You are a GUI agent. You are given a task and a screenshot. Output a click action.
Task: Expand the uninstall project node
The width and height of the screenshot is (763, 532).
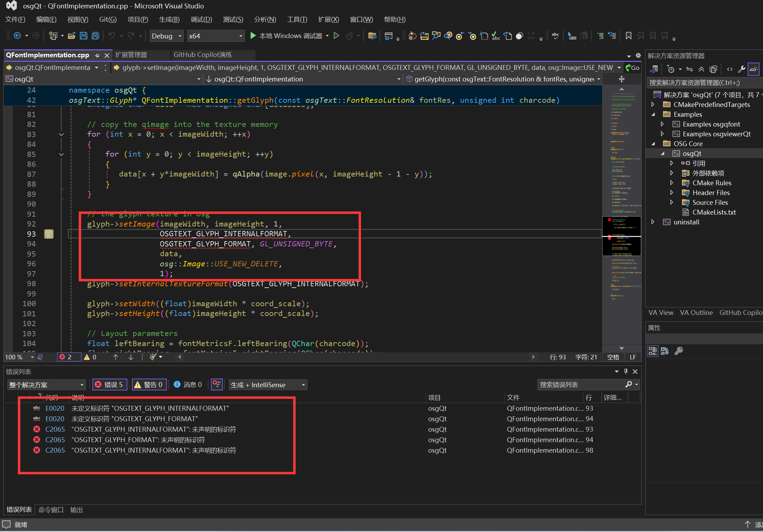(653, 222)
